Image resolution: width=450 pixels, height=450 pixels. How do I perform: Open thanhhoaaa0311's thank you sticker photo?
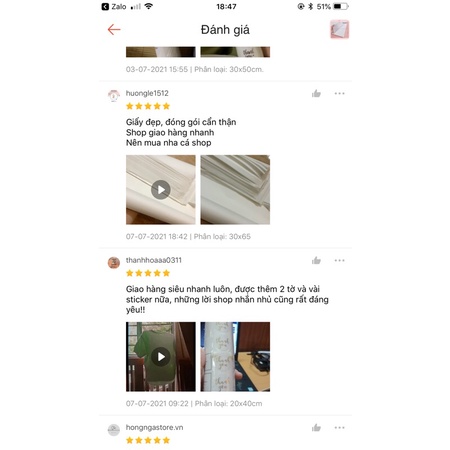click(235, 357)
